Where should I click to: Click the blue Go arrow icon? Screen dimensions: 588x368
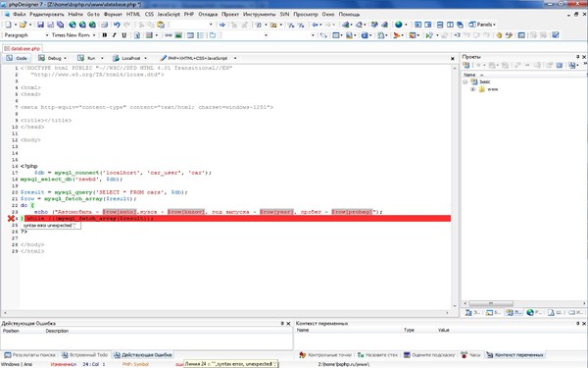(222, 25)
